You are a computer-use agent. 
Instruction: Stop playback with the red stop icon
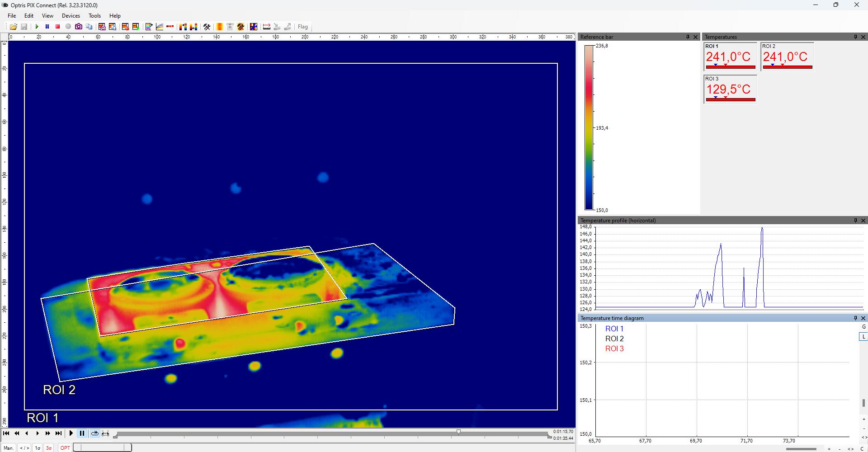click(58, 27)
